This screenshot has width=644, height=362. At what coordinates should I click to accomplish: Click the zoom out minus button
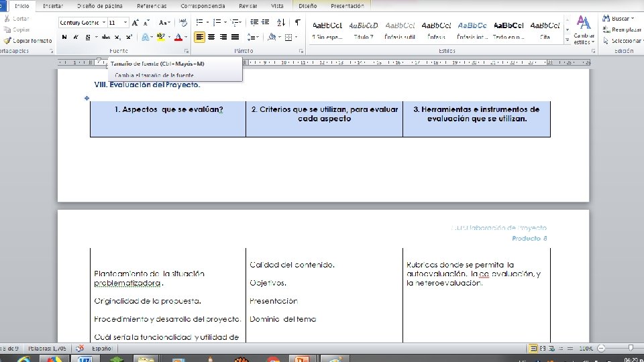tap(601, 349)
